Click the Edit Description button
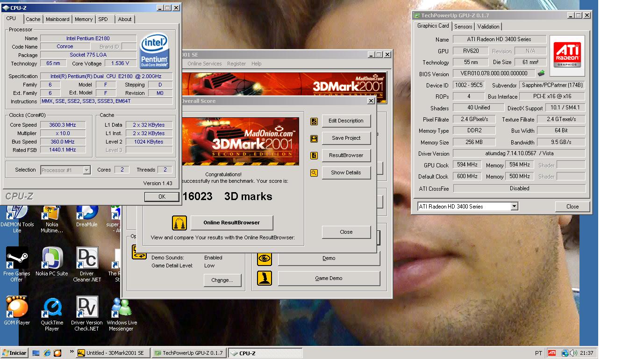644x359 pixels. pos(346,121)
